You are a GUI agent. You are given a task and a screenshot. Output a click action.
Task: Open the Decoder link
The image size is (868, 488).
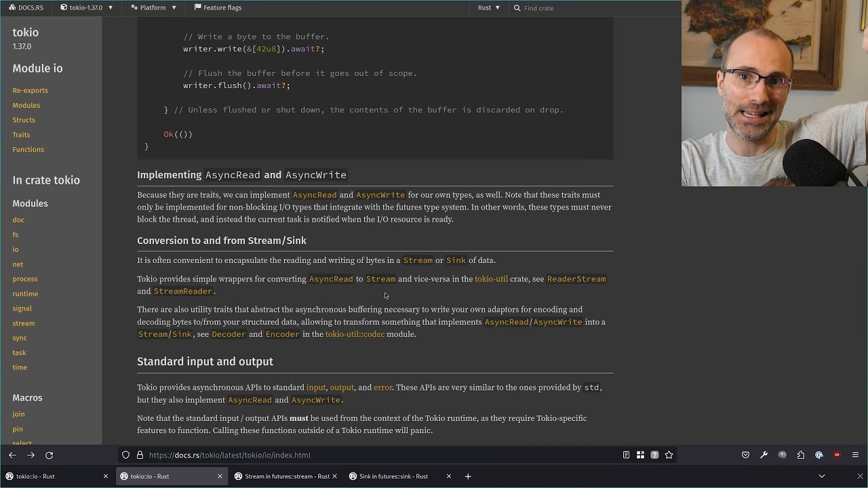point(229,334)
